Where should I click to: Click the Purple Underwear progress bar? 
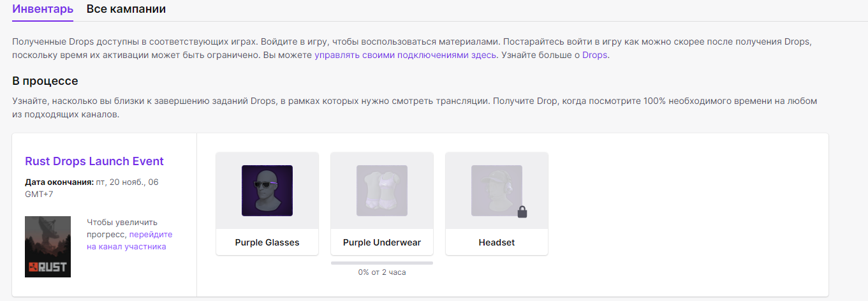pyautogui.click(x=382, y=263)
